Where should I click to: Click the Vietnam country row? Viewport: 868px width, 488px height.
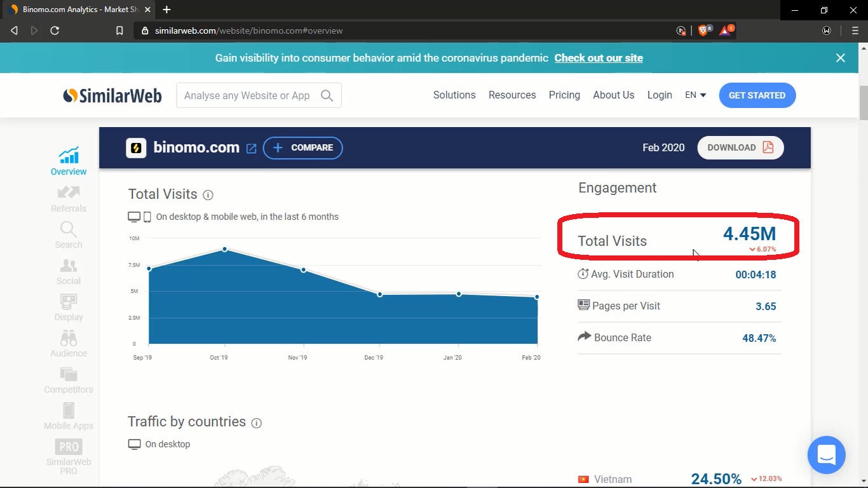coord(679,479)
